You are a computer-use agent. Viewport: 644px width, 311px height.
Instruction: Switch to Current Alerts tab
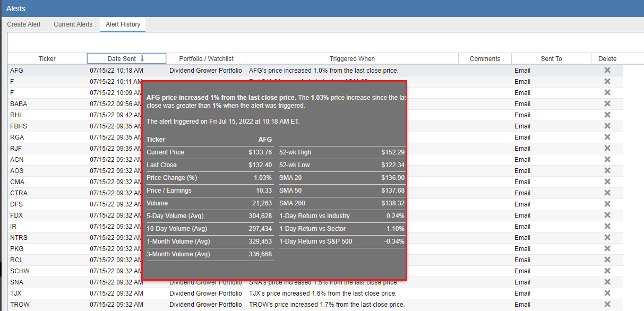pos(73,24)
